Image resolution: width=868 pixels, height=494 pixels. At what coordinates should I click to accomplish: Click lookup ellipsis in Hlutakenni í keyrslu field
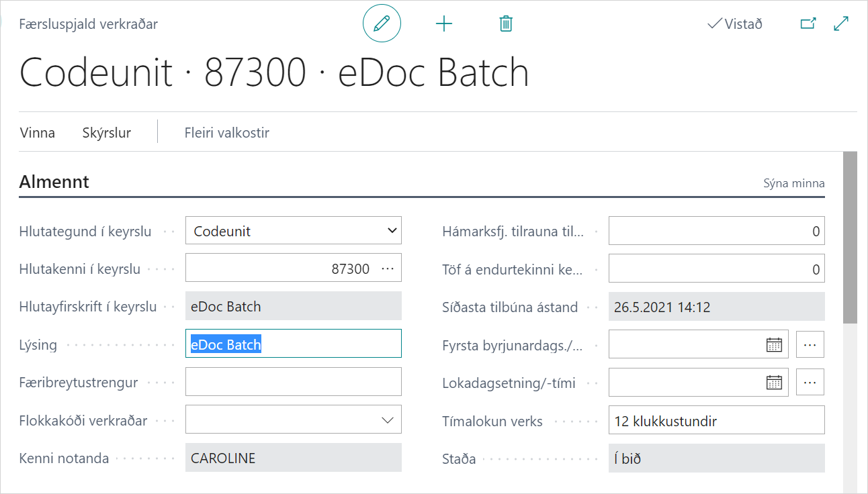pyautogui.click(x=388, y=268)
